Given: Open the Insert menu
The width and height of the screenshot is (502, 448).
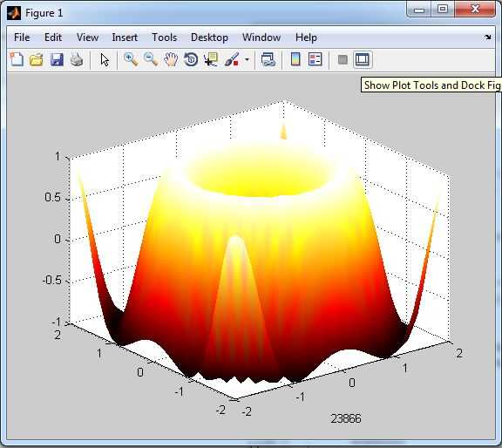Looking at the screenshot, I should click(125, 37).
